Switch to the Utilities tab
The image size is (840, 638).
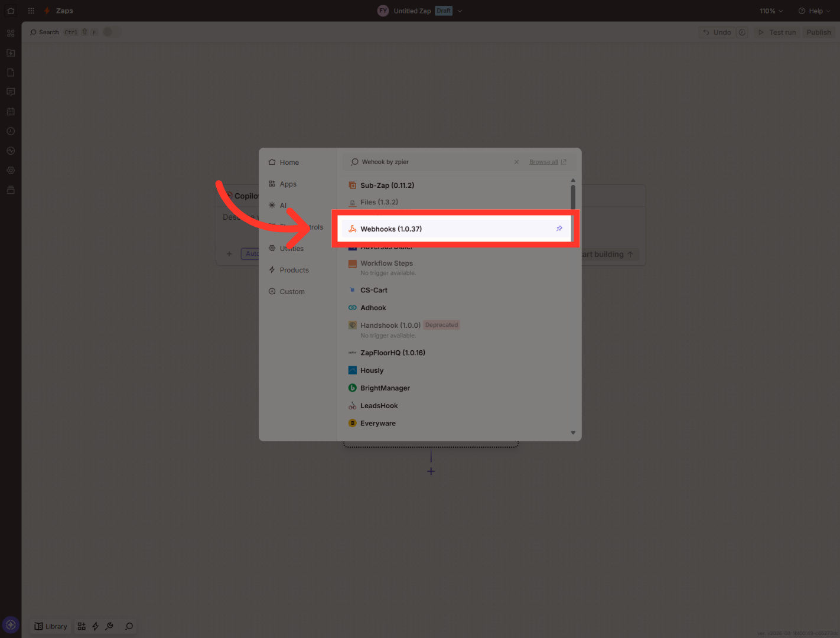click(x=286, y=249)
